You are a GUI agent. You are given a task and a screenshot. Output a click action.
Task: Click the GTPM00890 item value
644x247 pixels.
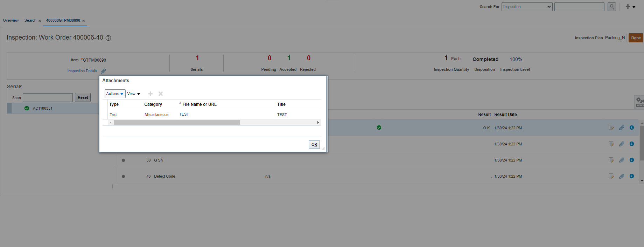point(94,60)
